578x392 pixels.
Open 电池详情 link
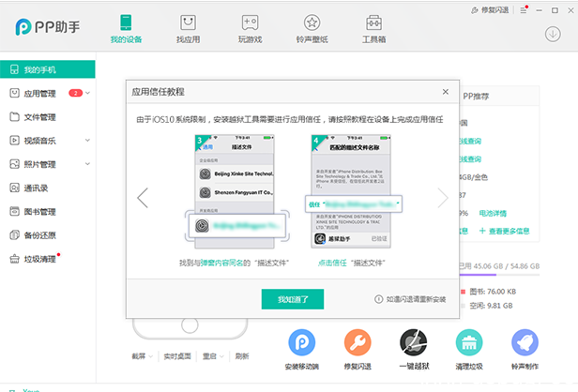click(x=493, y=213)
